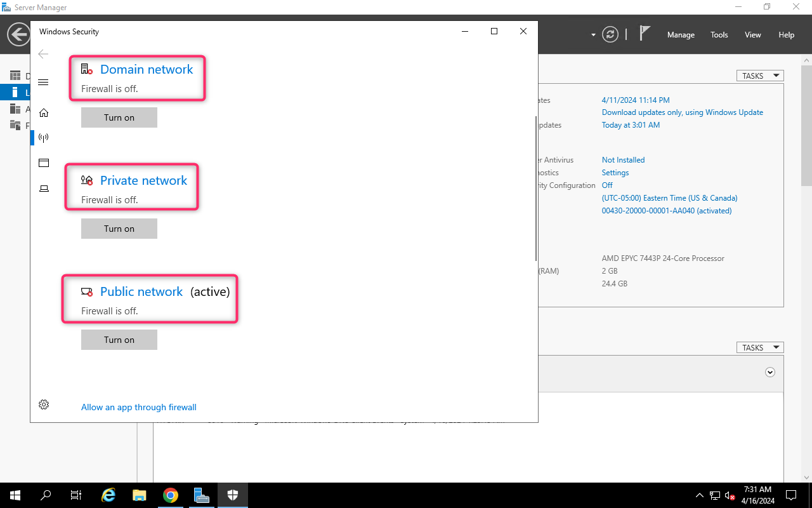Screen dimensions: 812x508
Task: Open the Download updates only Windows Update link
Action: tap(683, 112)
